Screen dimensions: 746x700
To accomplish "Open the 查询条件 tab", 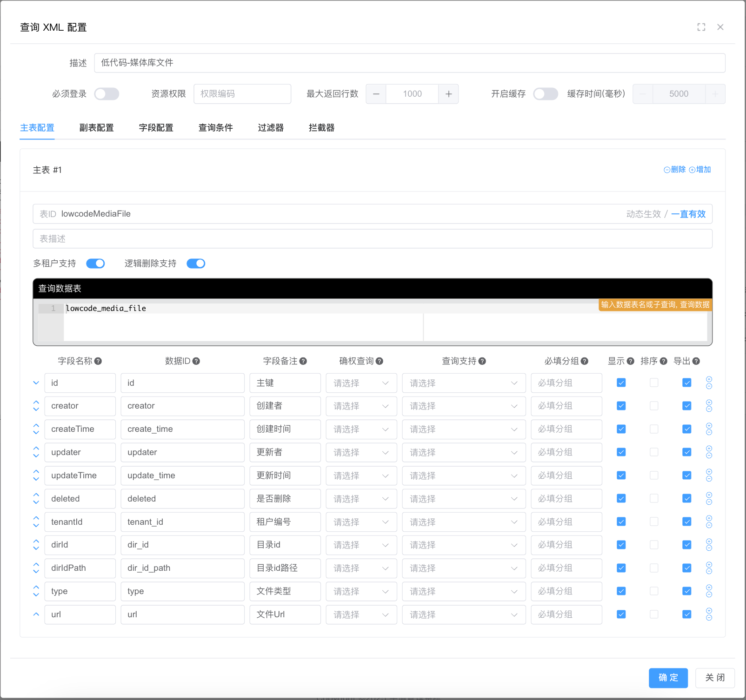I will pyautogui.click(x=215, y=128).
